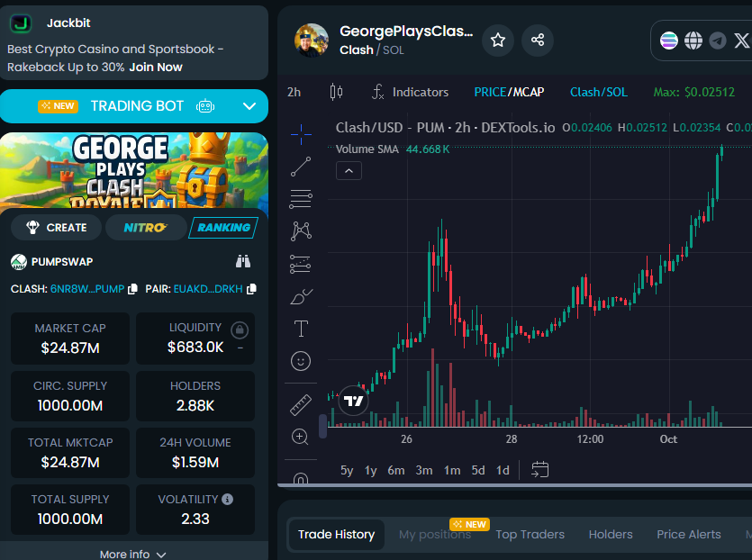Show volatility info tooltip icon
752x560 pixels.
coord(227,499)
